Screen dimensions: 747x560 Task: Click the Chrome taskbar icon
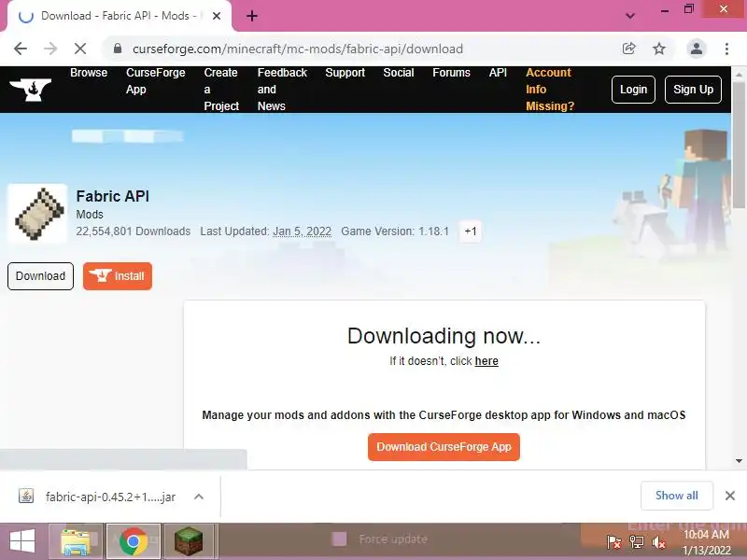133,541
